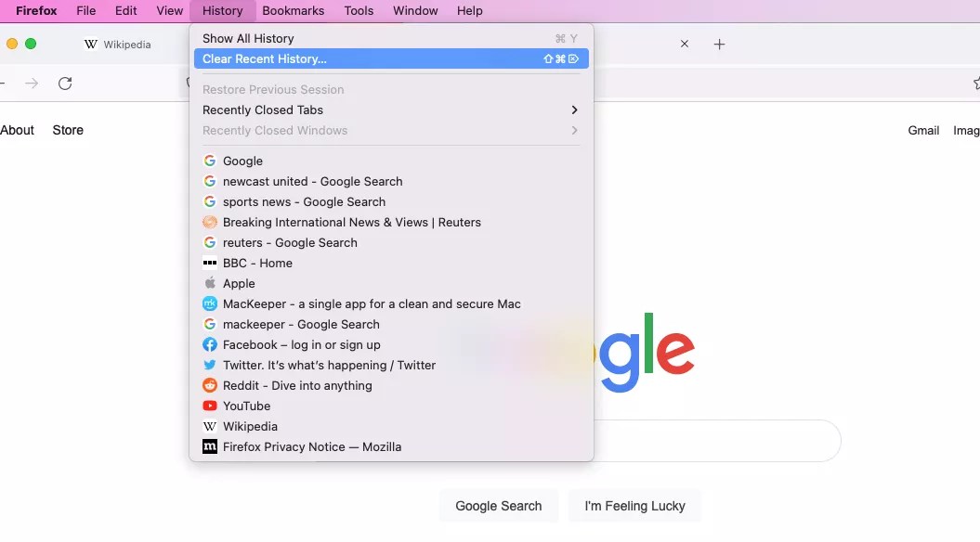Click the MacKeeper app icon entry

point(209,303)
